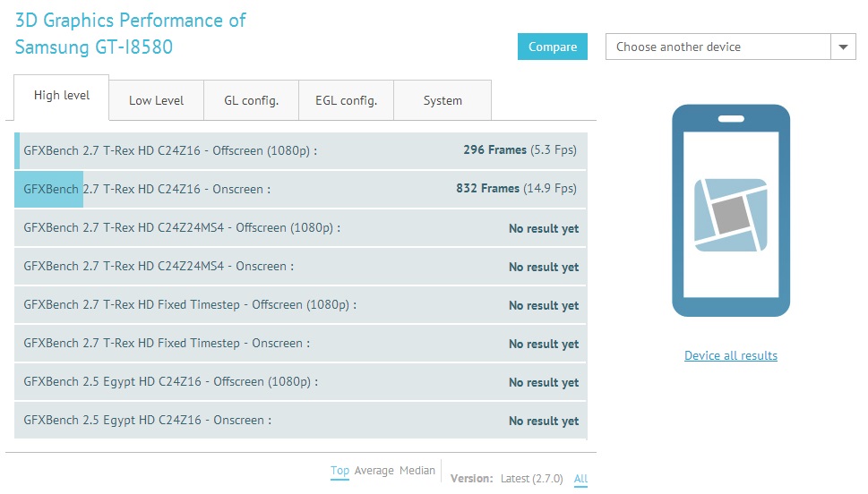Open the Device all results link
868x494 pixels.
click(731, 355)
